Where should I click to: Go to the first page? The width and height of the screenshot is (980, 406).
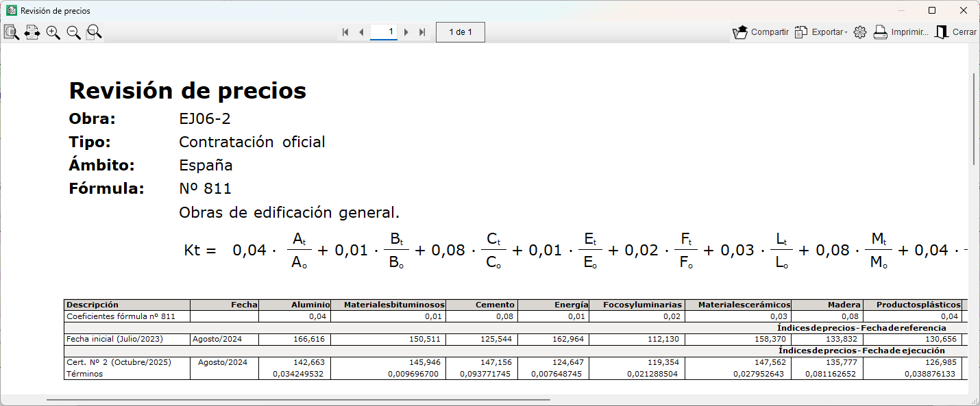345,32
